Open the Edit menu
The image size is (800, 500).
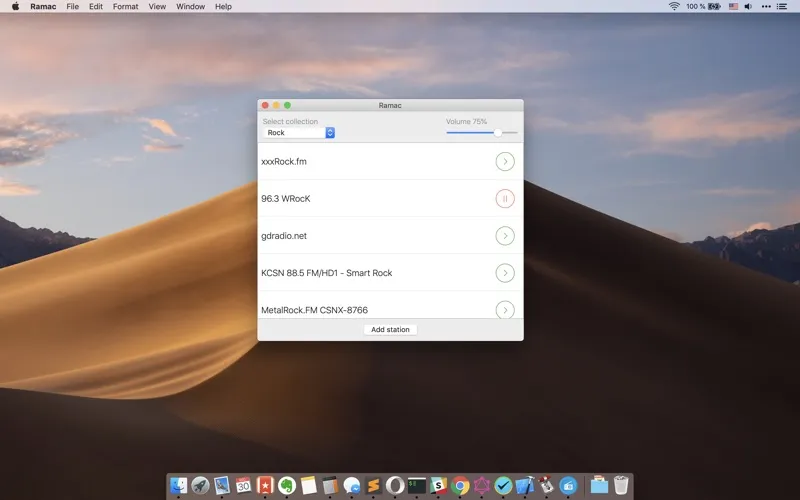[x=96, y=7]
